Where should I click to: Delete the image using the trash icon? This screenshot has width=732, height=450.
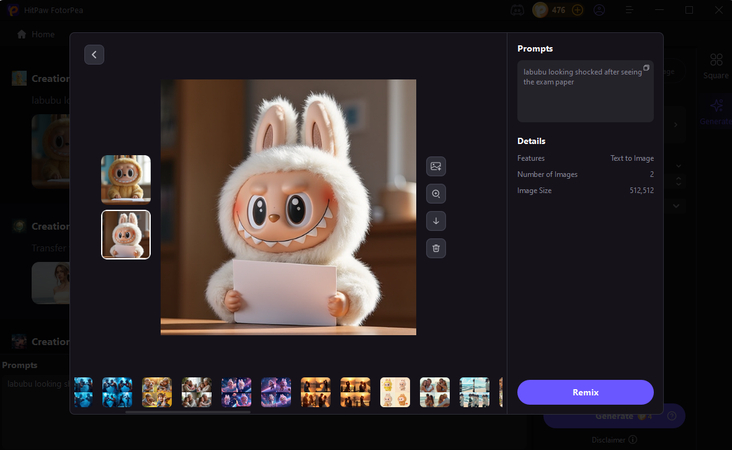tap(436, 248)
